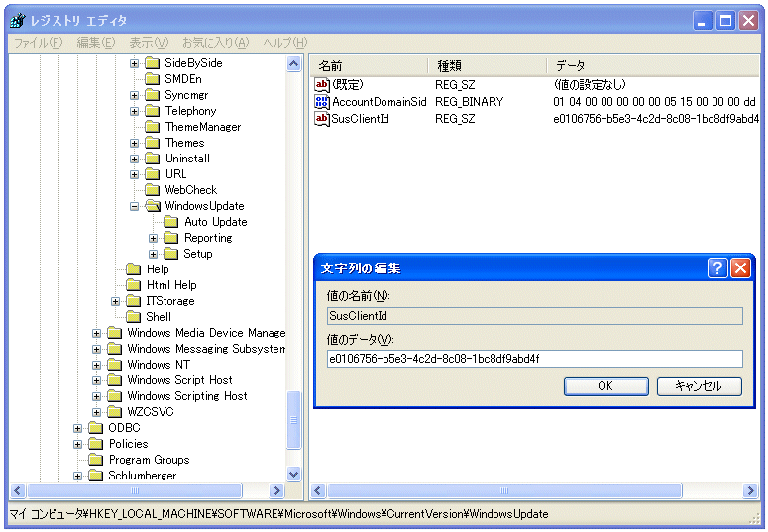Click the キャンセル button

[x=699, y=386]
